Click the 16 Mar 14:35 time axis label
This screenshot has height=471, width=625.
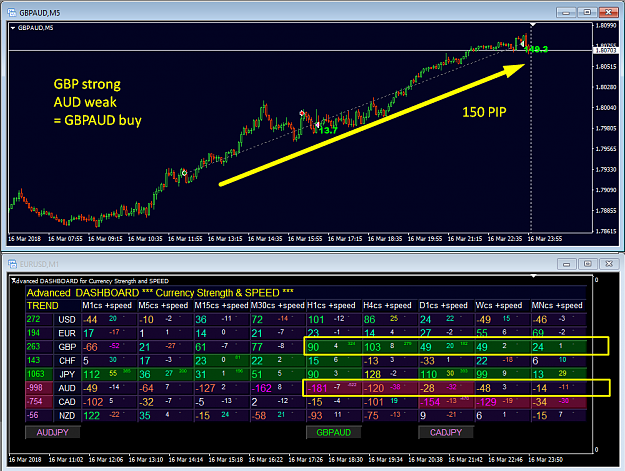(x=265, y=239)
